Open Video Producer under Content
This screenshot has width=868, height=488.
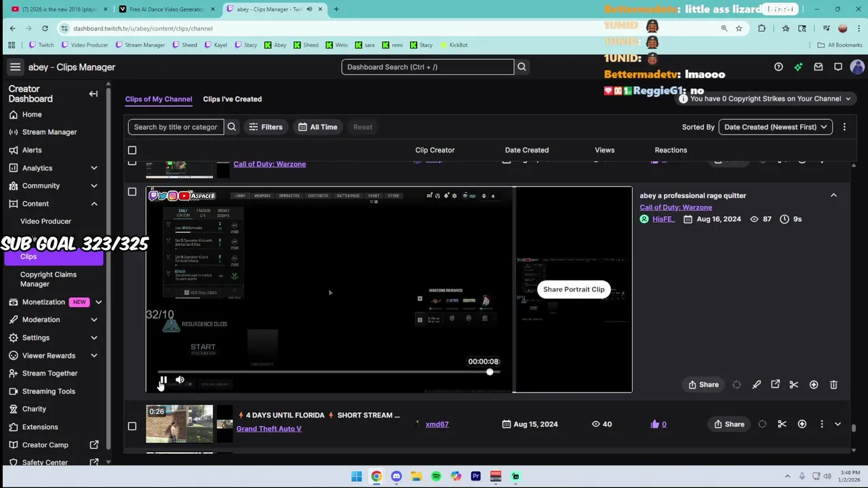45,222
